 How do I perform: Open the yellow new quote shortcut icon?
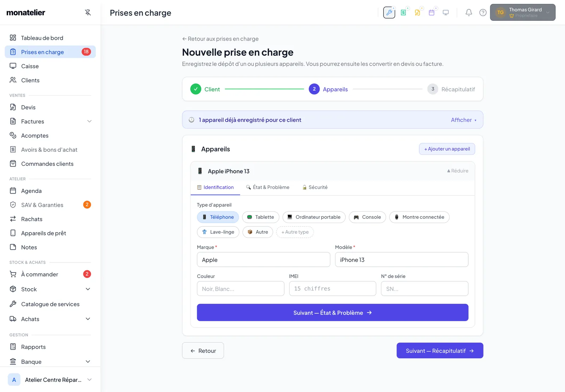point(417,13)
